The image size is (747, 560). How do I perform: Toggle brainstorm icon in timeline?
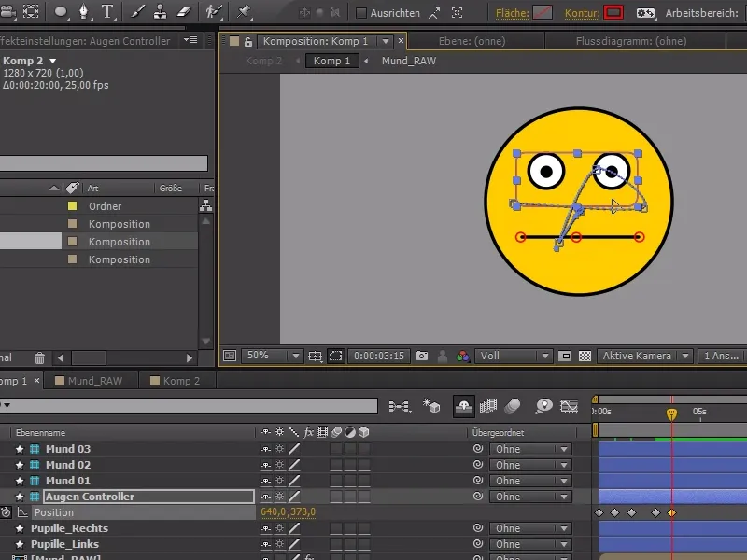[543, 406]
